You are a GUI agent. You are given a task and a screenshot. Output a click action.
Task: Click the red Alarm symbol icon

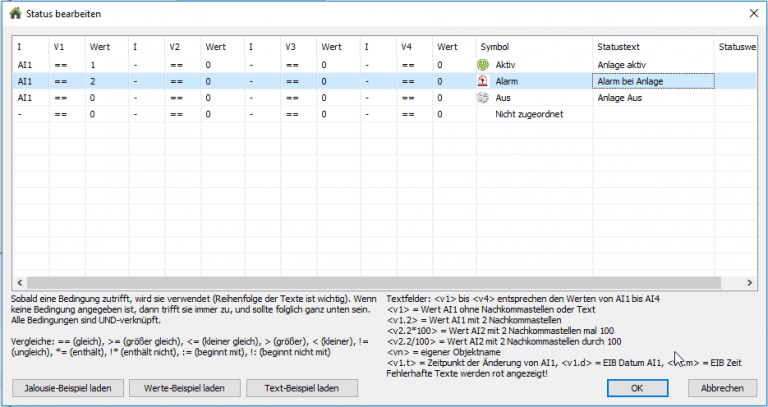(482, 81)
